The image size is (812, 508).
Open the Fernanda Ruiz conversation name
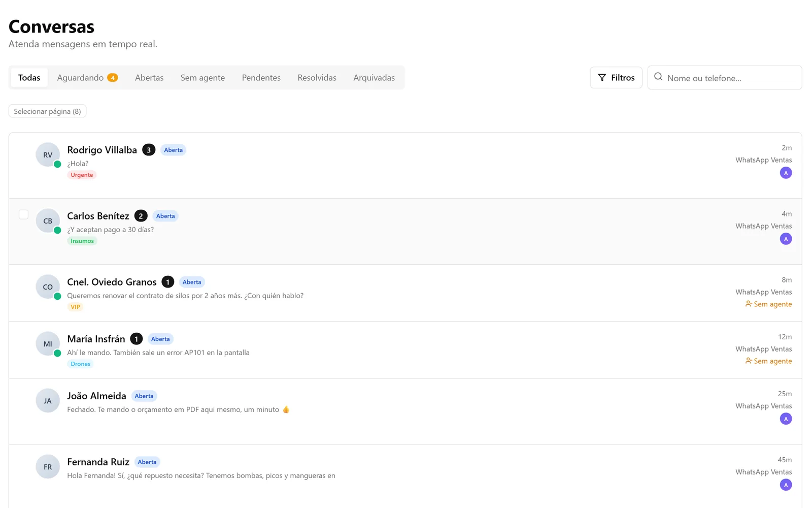98,462
